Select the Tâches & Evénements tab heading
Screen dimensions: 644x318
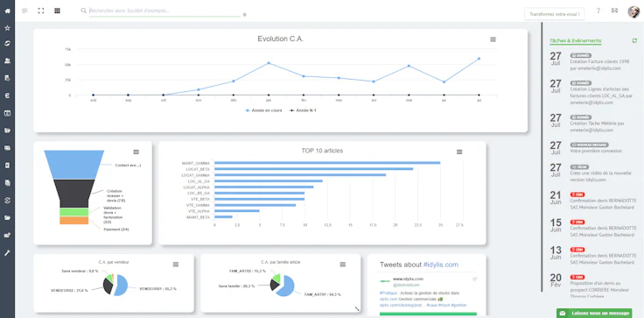[x=576, y=40]
